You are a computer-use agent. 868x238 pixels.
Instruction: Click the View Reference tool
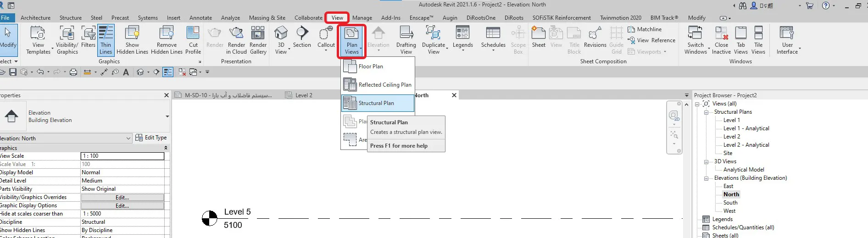coord(651,40)
